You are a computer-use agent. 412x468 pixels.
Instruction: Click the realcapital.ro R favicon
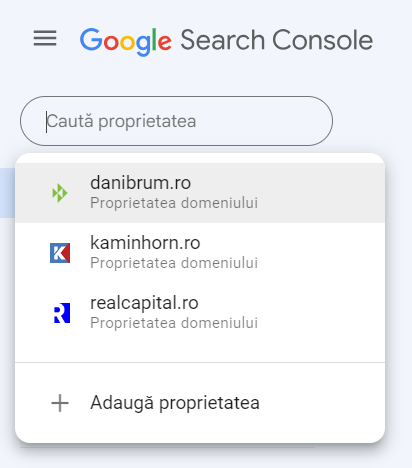tap(61, 313)
